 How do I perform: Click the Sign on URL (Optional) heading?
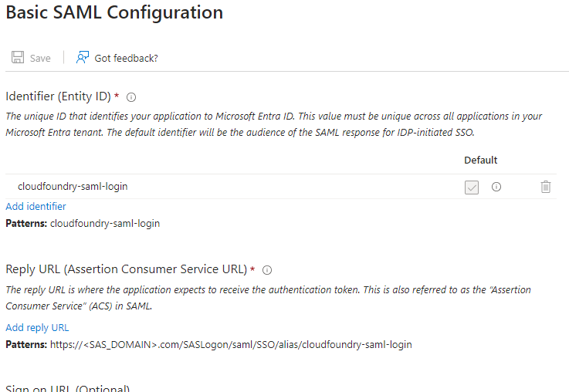[67, 388]
